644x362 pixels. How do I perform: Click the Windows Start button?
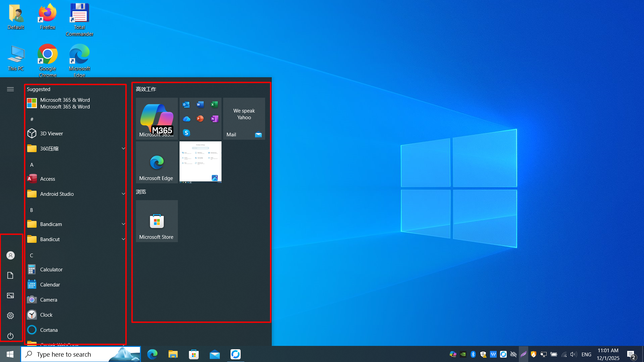tap(10, 354)
